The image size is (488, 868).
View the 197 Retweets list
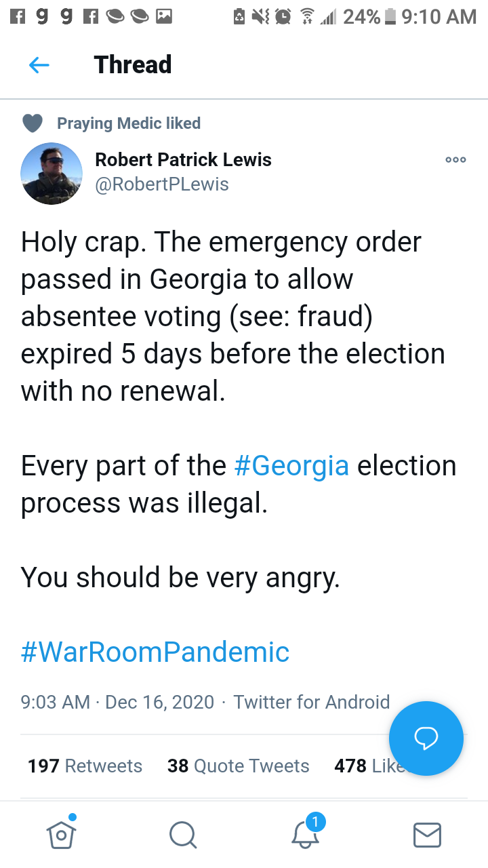click(85, 766)
